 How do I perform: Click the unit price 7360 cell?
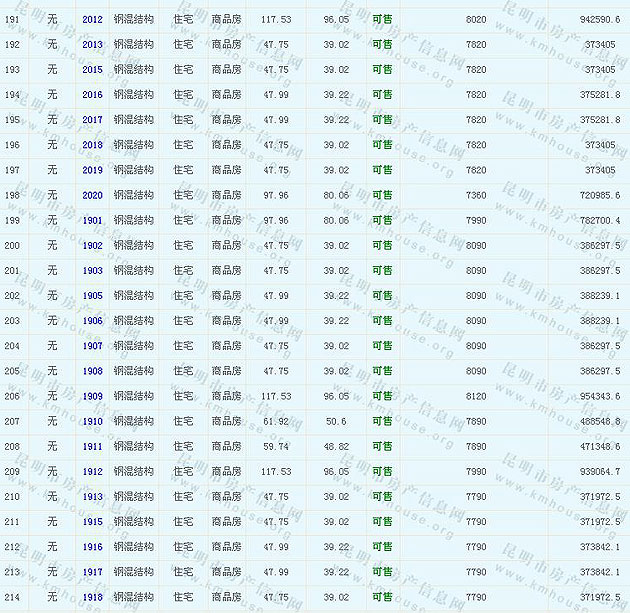(x=476, y=195)
